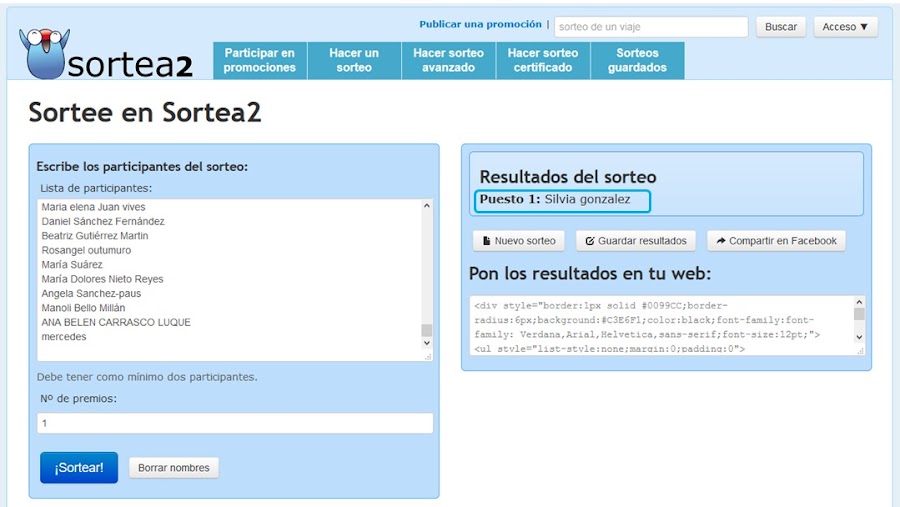The image size is (900, 507).
Task: Click the embed code scrollbar thumb
Action: [x=859, y=314]
